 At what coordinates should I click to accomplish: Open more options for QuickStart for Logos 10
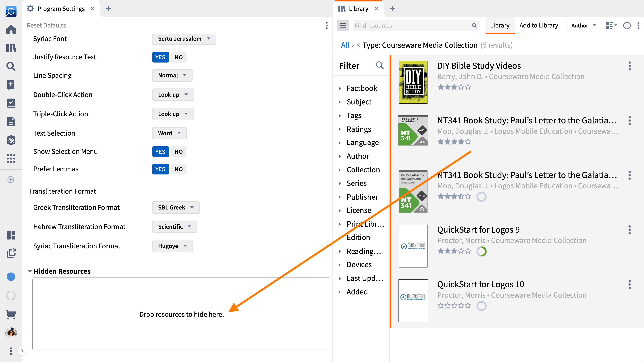(x=630, y=285)
